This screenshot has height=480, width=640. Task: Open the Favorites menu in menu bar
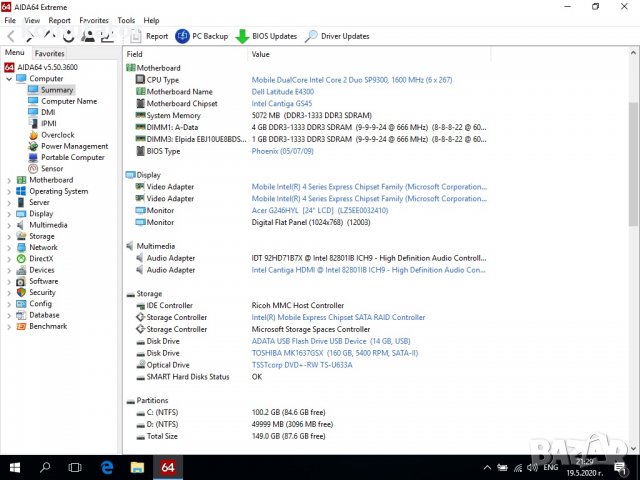point(94,20)
